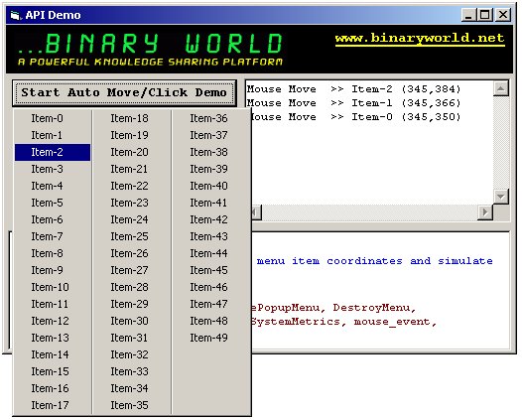Pick Item-34 menu entry
522x420 pixels.
pos(132,388)
